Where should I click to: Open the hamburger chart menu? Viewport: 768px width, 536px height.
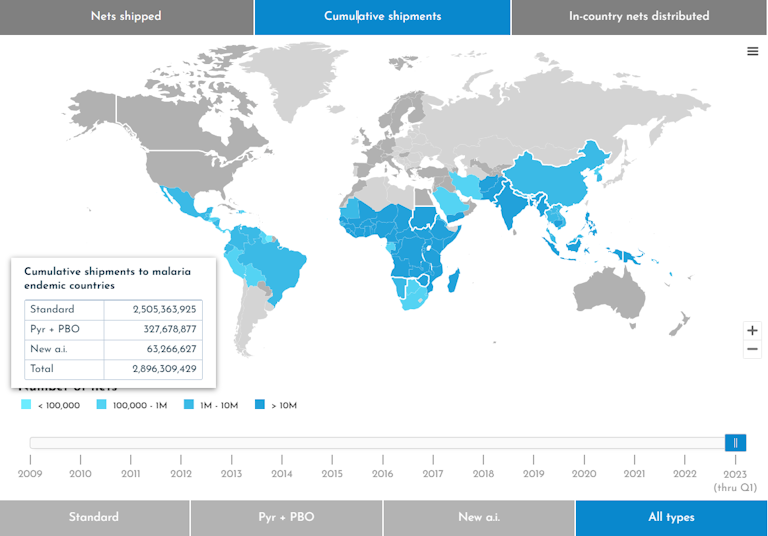point(752,52)
